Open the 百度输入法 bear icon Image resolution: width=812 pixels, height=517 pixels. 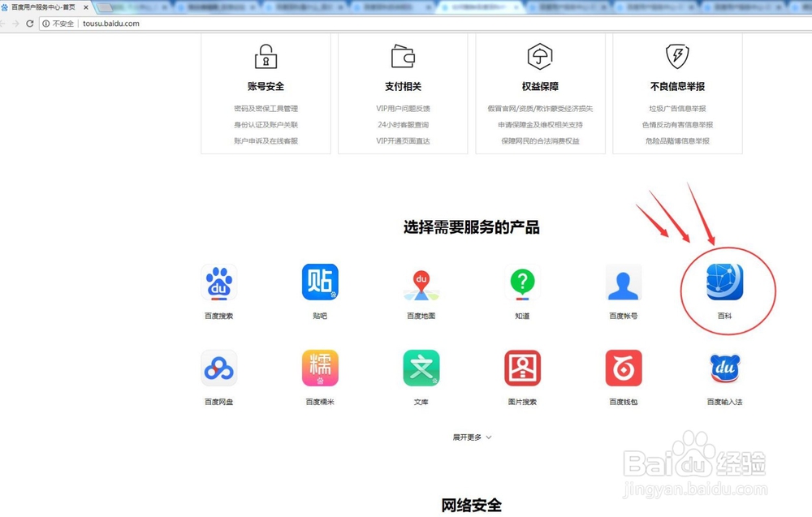click(724, 368)
